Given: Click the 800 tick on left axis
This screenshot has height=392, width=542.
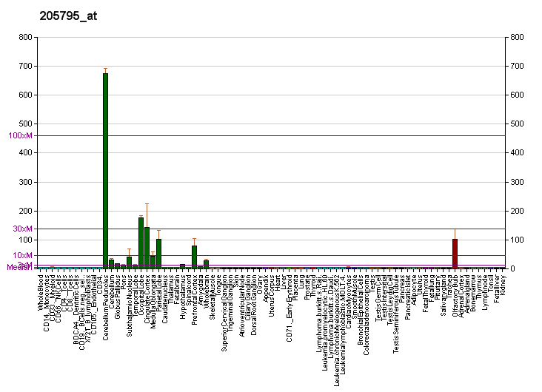Looking at the screenshot, I should click(x=26, y=38).
